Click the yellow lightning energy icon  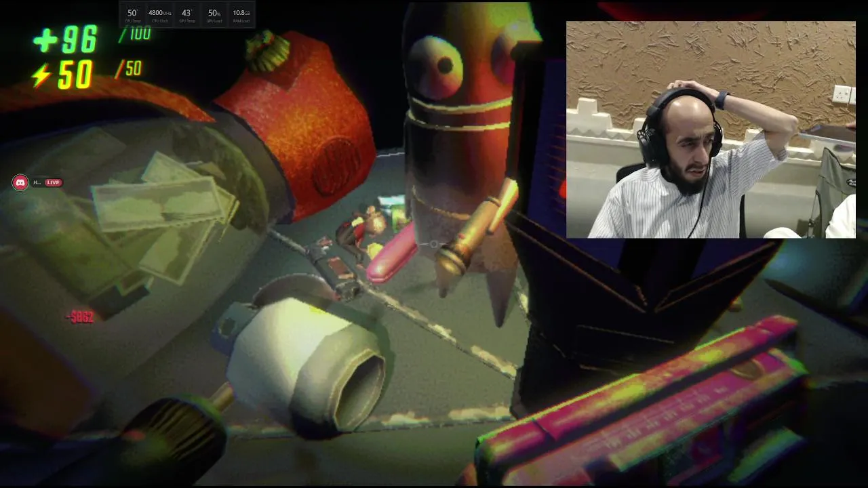[x=41, y=75]
